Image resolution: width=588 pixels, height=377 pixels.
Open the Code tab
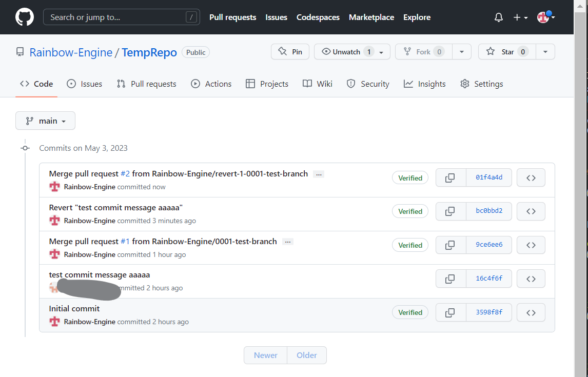click(36, 84)
